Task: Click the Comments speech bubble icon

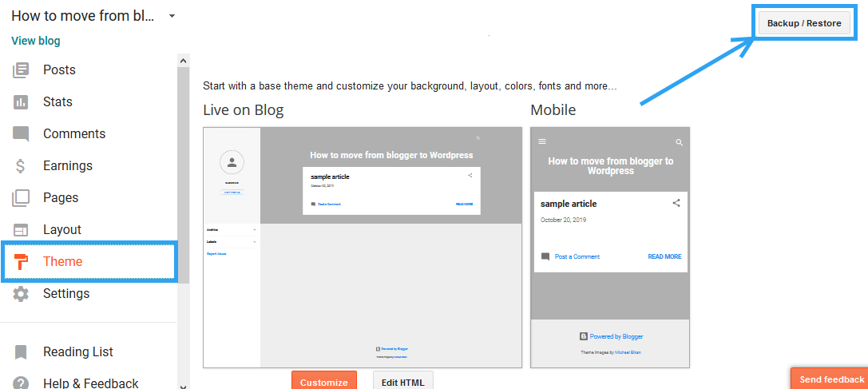Action: [21, 134]
